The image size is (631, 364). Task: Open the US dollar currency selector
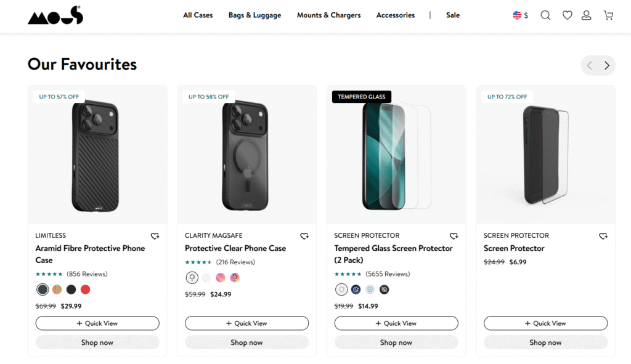pos(521,15)
